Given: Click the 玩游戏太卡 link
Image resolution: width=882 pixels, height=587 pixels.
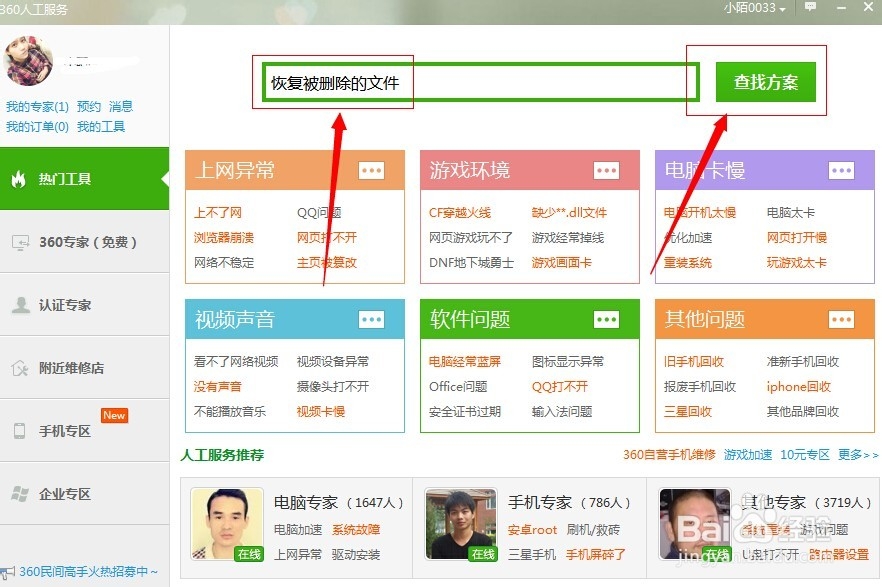Looking at the screenshot, I should (796, 263).
